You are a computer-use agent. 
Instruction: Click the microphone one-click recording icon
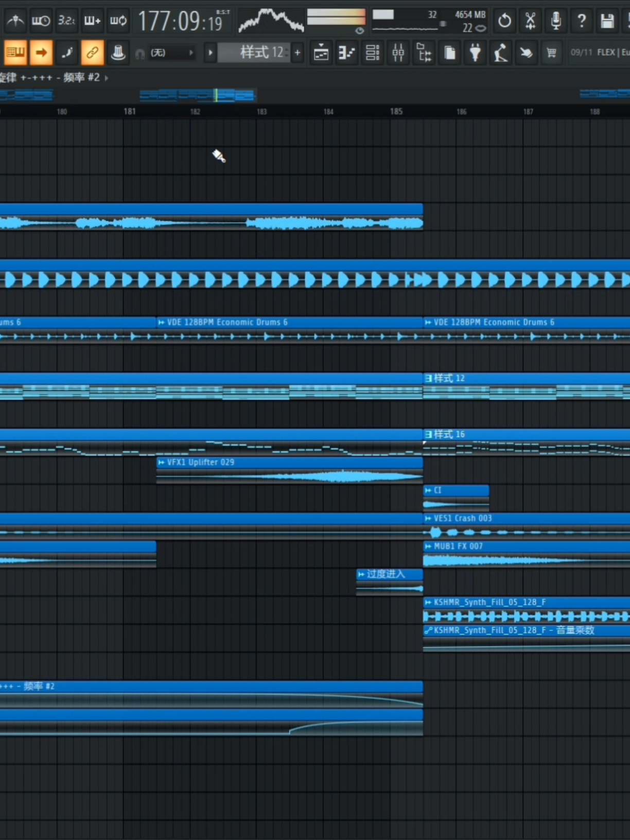tap(556, 21)
